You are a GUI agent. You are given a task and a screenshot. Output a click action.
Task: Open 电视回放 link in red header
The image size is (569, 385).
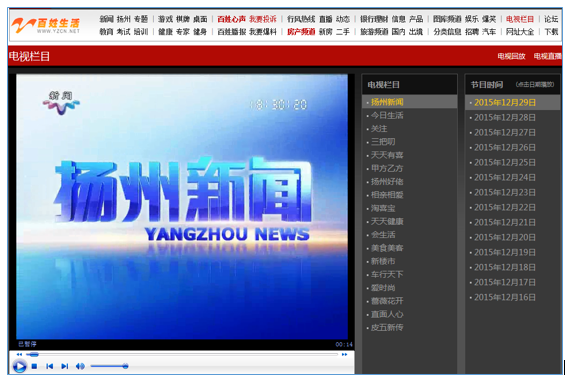[x=511, y=56]
